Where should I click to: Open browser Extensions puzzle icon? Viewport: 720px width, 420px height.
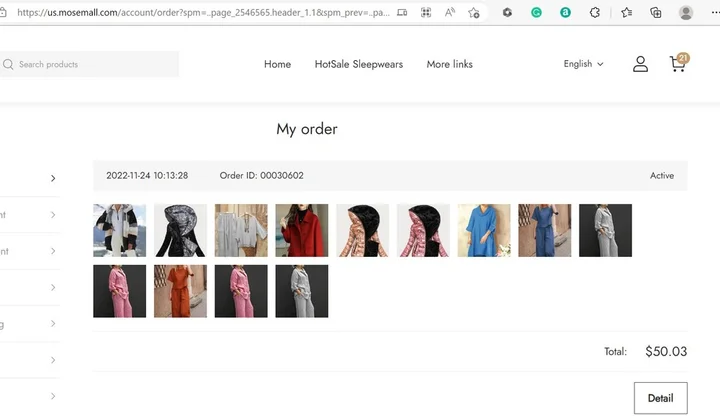click(595, 12)
